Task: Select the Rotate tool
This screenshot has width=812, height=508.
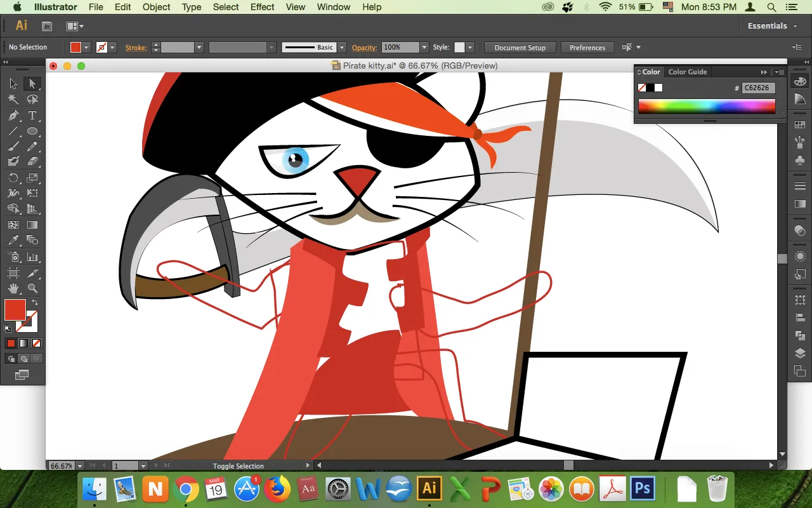Action: tap(13, 178)
